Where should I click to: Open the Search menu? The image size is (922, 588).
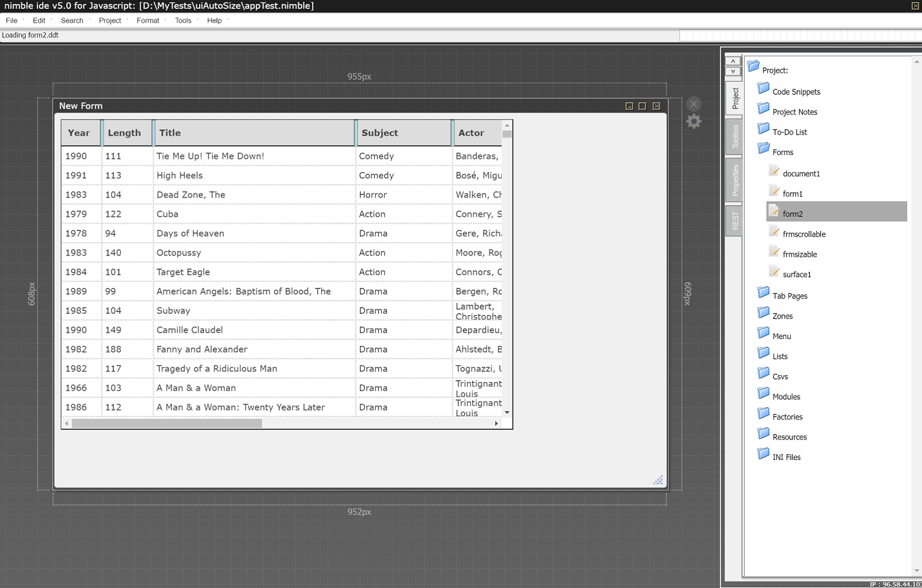click(72, 21)
